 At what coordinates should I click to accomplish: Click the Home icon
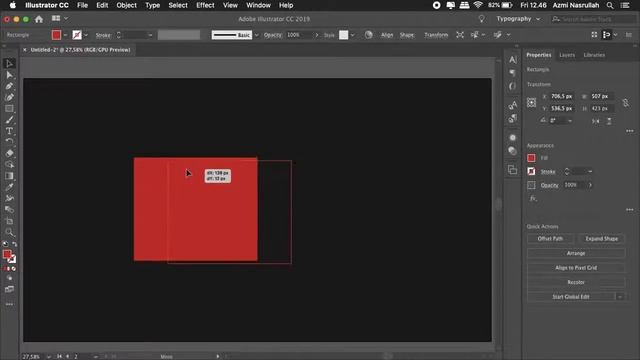39,19
